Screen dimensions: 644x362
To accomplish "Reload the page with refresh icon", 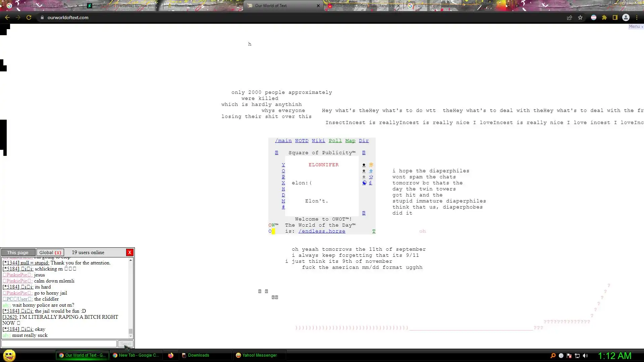I will (x=29, y=17).
